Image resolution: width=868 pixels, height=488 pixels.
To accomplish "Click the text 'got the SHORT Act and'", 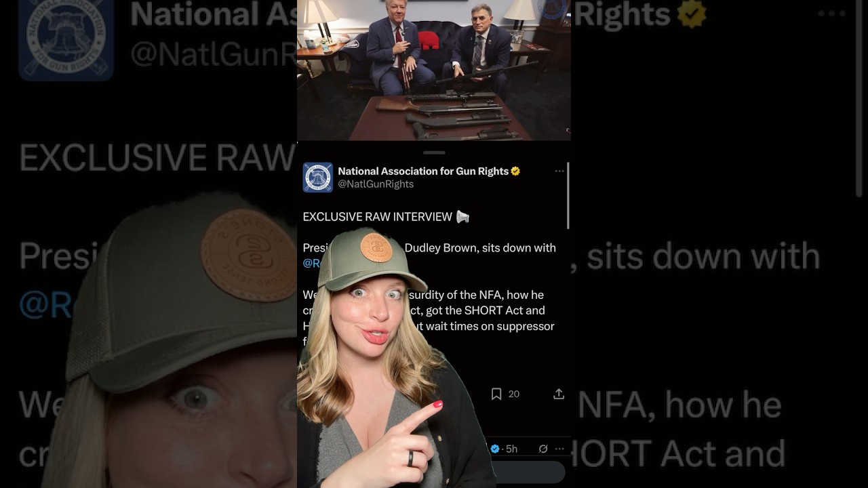I will (x=486, y=310).
